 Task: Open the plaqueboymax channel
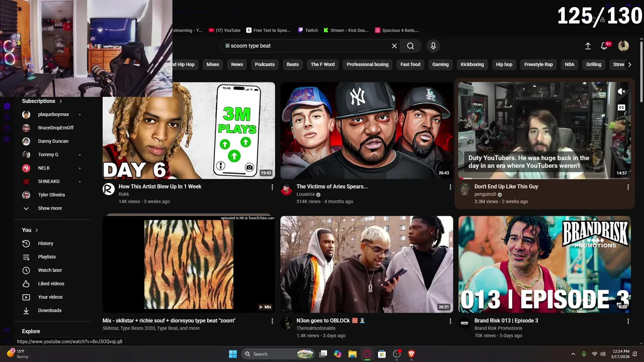pyautogui.click(x=53, y=115)
